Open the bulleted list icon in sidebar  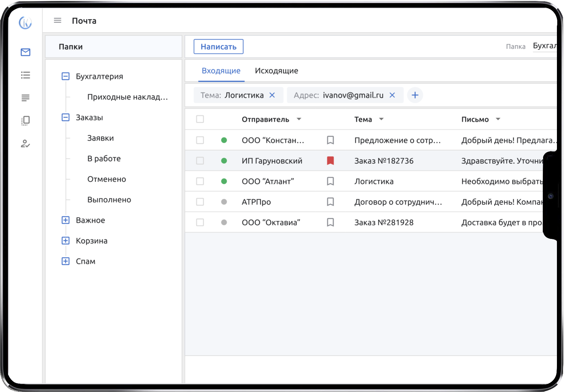click(x=25, y=75)
